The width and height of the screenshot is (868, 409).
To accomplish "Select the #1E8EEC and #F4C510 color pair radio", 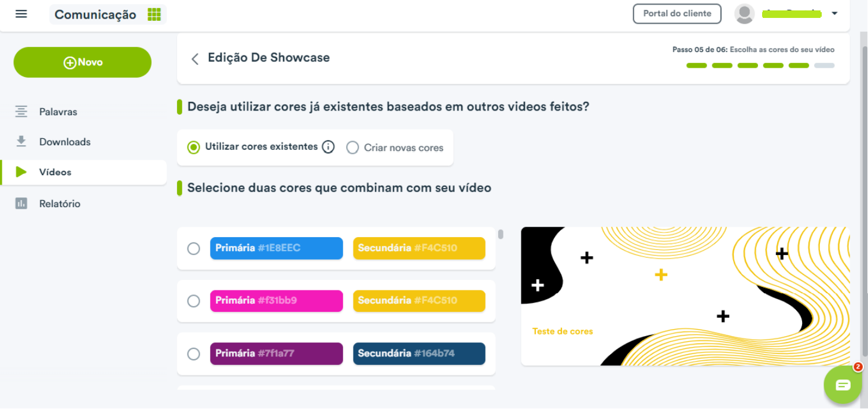I will tap(193, 248).
